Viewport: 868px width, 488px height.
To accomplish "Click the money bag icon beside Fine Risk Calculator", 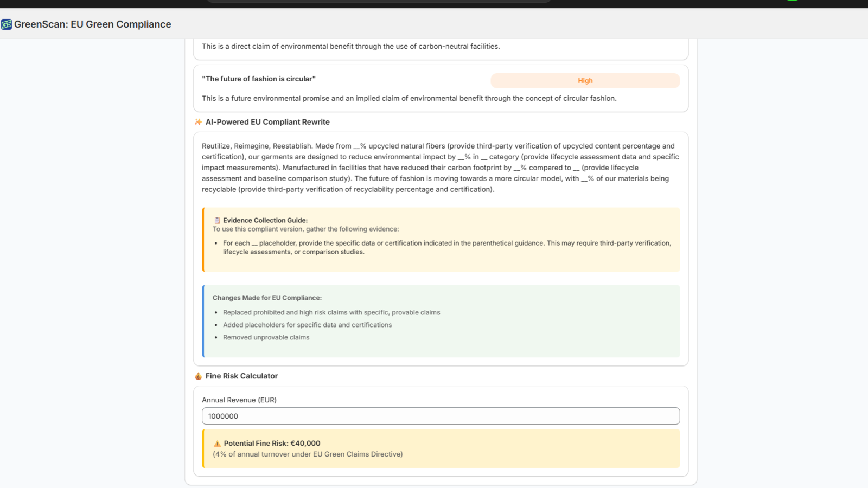I will (x=198, y=376).
